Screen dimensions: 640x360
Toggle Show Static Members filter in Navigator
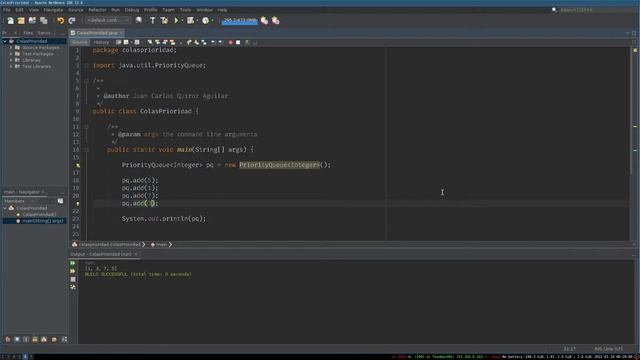[26, 339]
